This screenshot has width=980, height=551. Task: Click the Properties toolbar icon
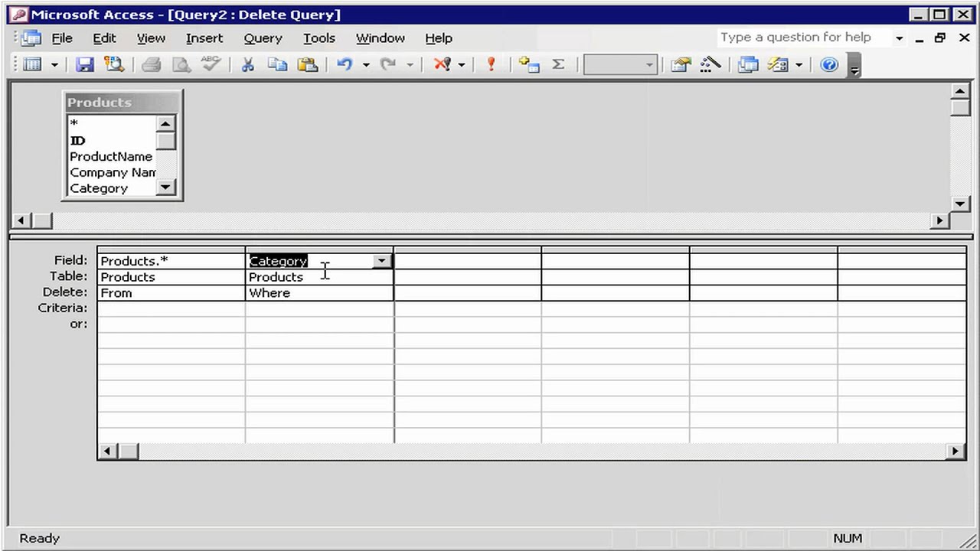[x=681, y=65]
